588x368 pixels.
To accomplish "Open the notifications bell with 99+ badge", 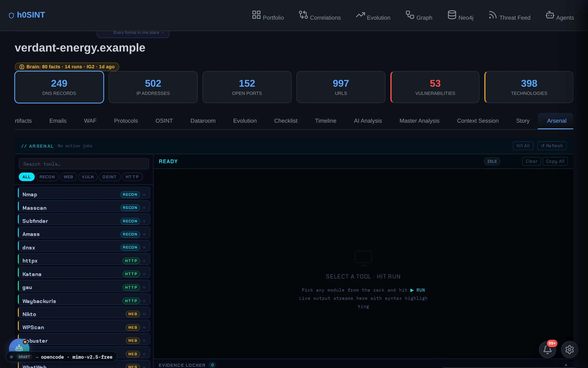I will (x=547, y=350).
